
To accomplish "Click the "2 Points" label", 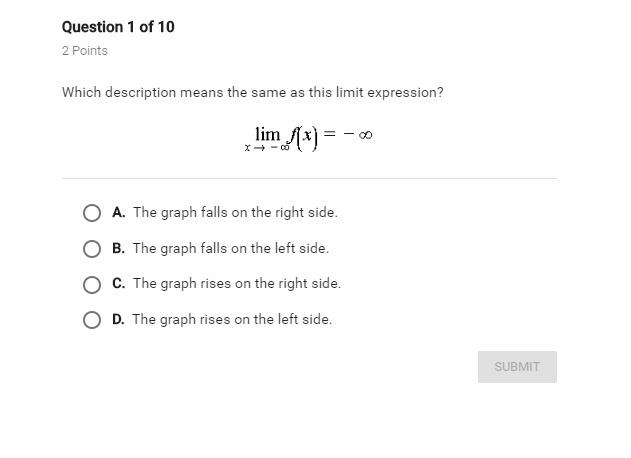I will [85, 51].
